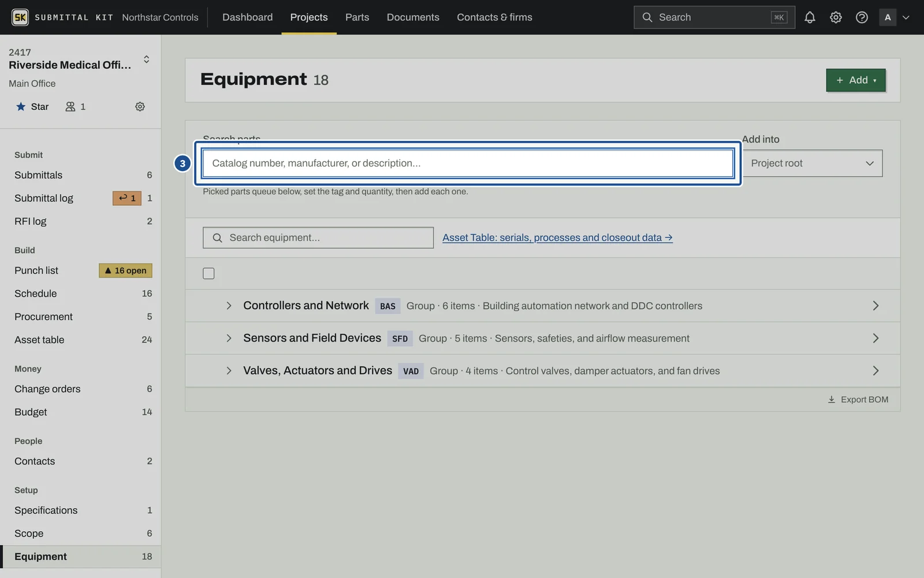
Task: Open Controllers and Network details arrow
Action: (x=875, y=306)
